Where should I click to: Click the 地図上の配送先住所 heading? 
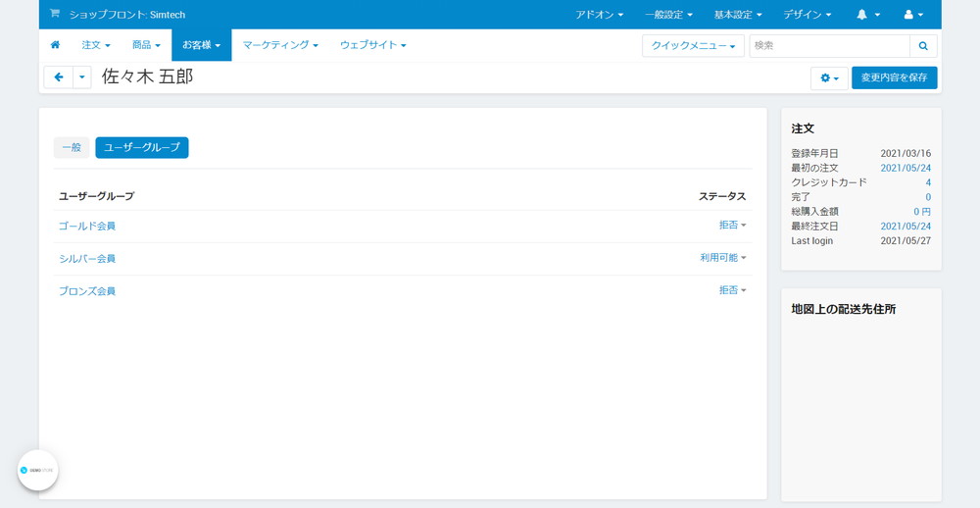(x=843, y=309)
